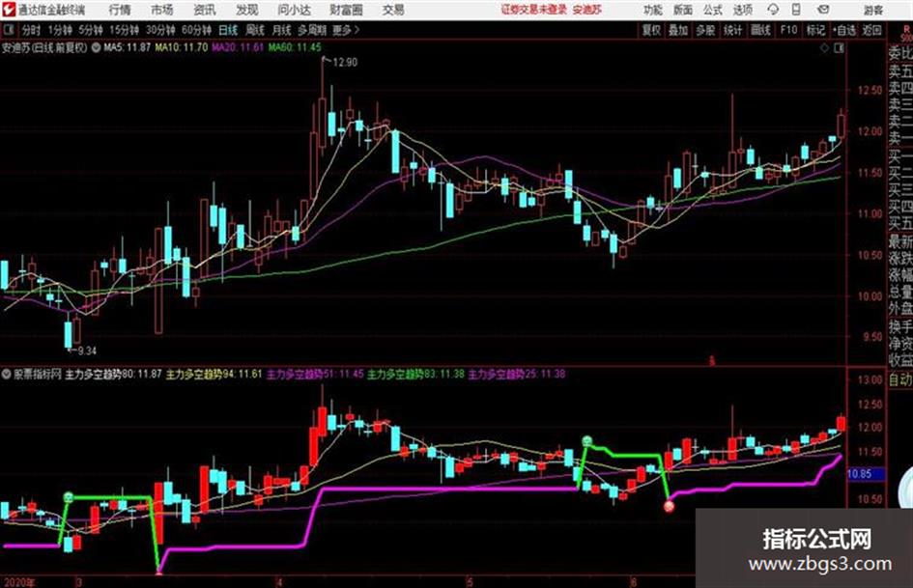Open the 发现 menu
913x588 pixels.
click(247, 10)
